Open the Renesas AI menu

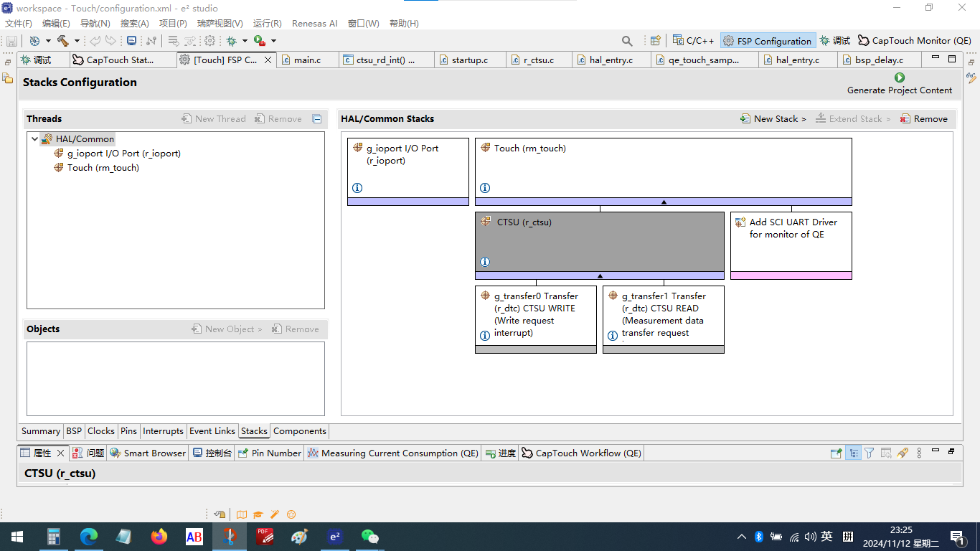315,23
